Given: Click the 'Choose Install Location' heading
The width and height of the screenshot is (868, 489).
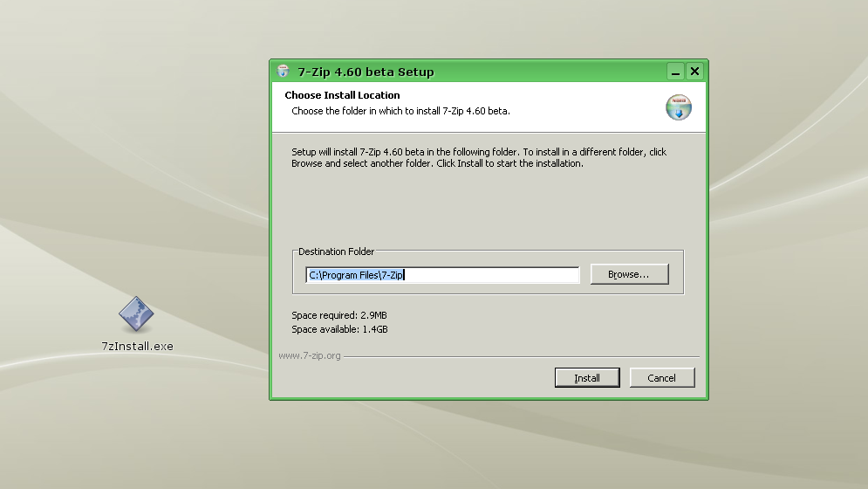Looking at the screenshot, I should 342,95.
